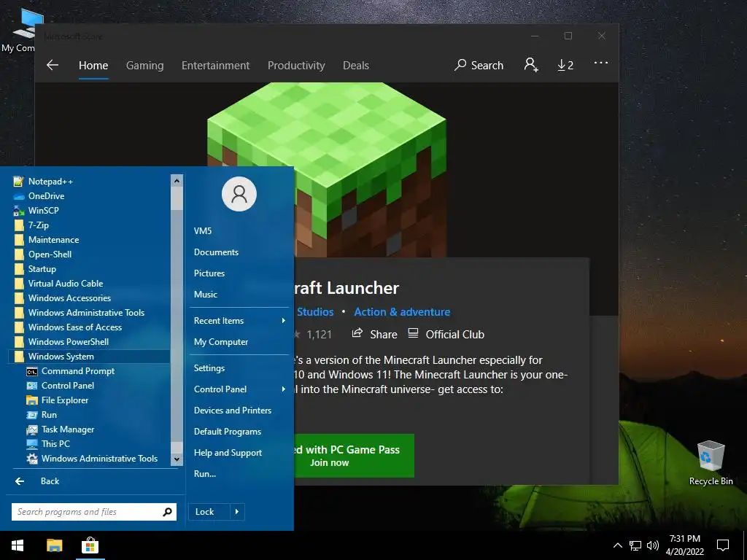The width and height of the screenshot is (747, 560).
Task: Share the Minecraft Launcher page
Action: (374, 334)
